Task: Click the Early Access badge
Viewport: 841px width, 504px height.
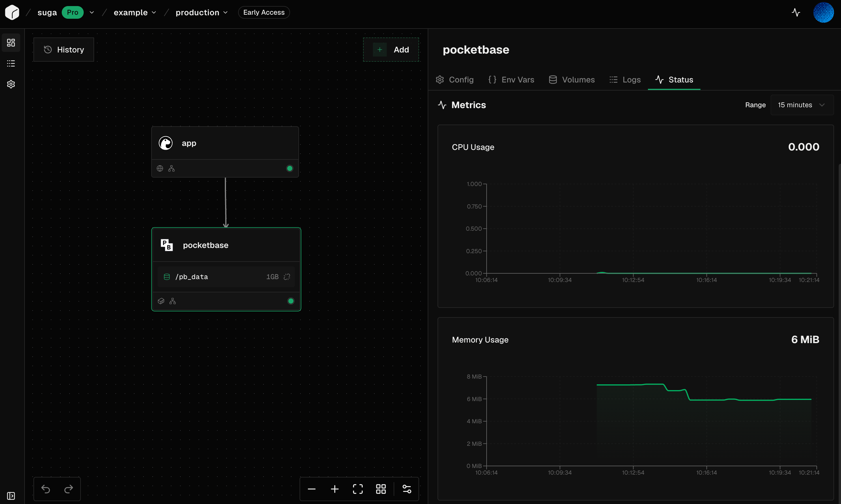Action: 264,13
